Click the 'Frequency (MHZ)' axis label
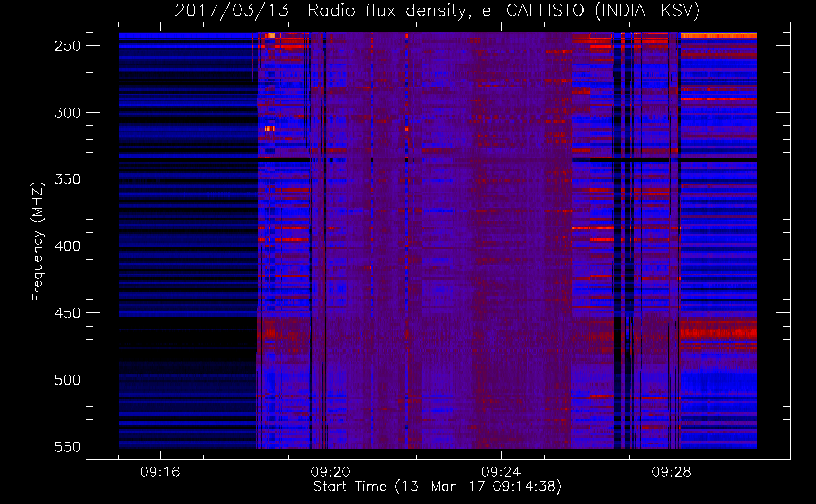The image size is (816, 504). pos(38,241)
